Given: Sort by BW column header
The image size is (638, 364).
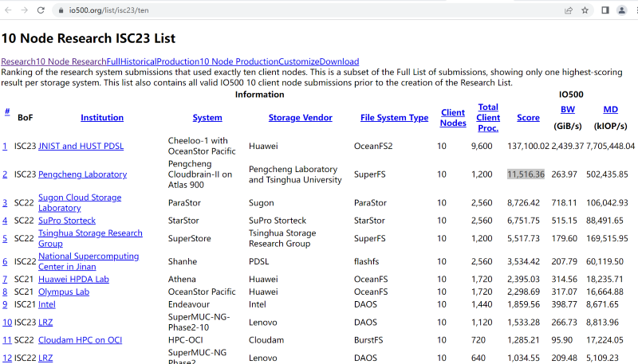Looking at the screenshot, I should point(567,110).
